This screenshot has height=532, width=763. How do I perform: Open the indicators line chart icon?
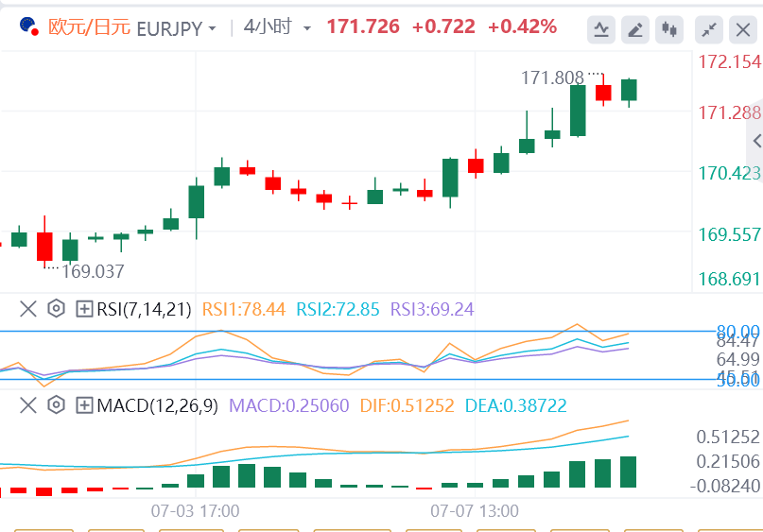[601, 29]
